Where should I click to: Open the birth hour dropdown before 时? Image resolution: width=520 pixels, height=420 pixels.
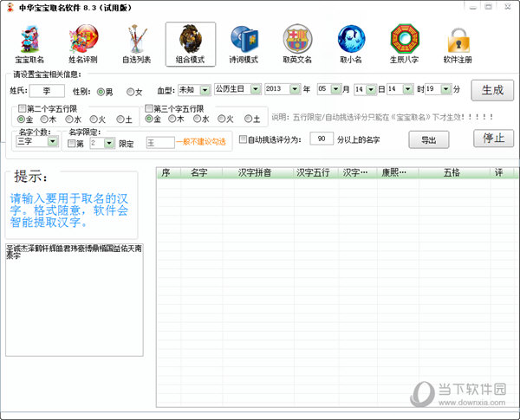point(407,89)
